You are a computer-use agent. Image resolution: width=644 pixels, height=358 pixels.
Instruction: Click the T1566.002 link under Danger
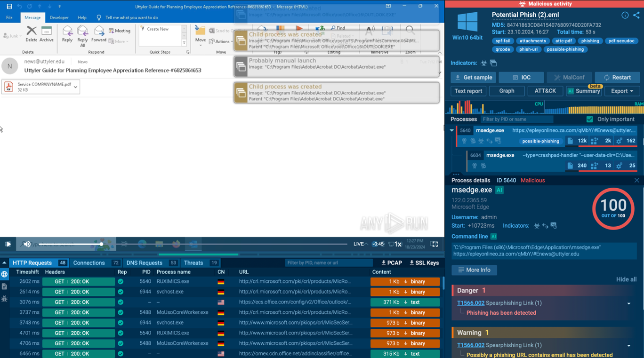click(x=470, y=303)
